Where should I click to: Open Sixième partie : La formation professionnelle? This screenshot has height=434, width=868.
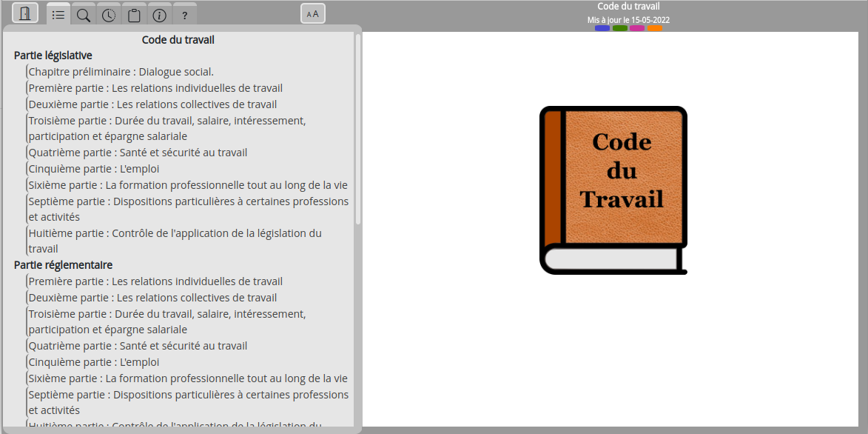tap(186, 184)
